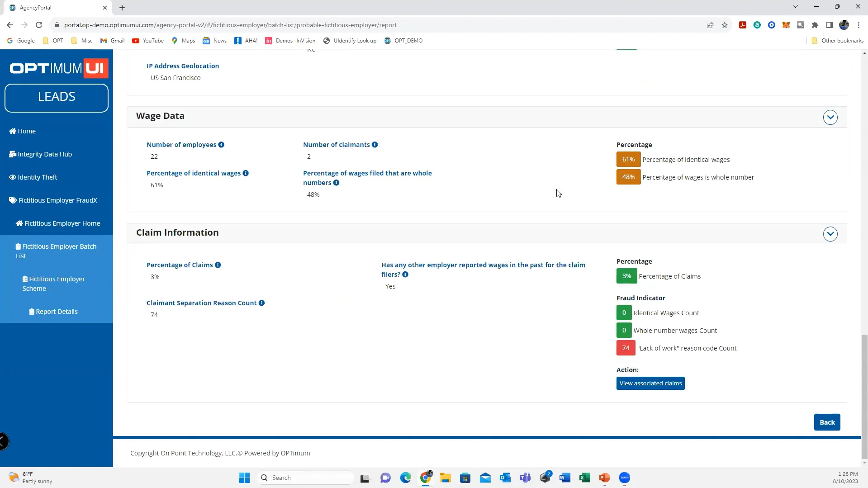Click the green 3% claims badge
The image size is (868, 488).
[x=626, y=276]
